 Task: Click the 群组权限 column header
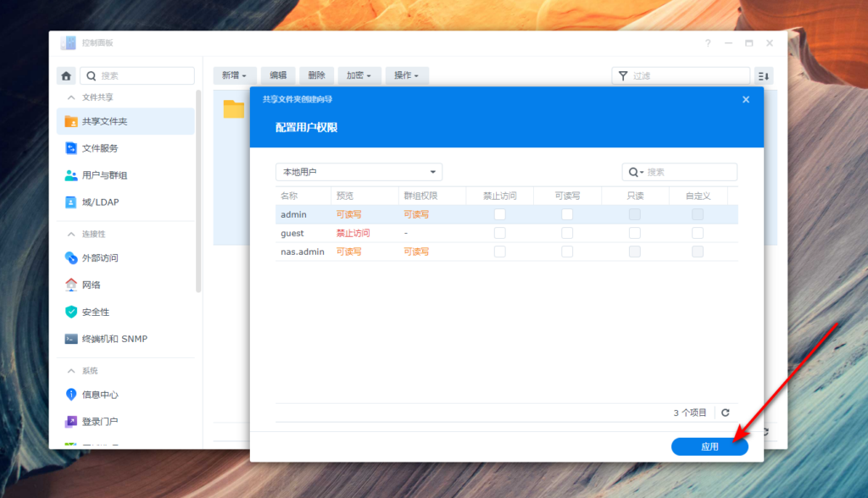tap(432, 196)
